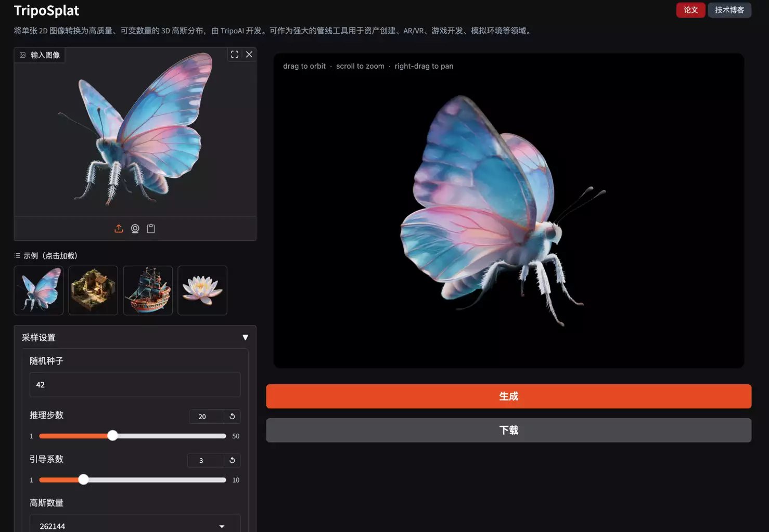Open the 高斯数量 dropdown showing 262144
The height and width of the screenshot is (532, 769).
[135, 525]
